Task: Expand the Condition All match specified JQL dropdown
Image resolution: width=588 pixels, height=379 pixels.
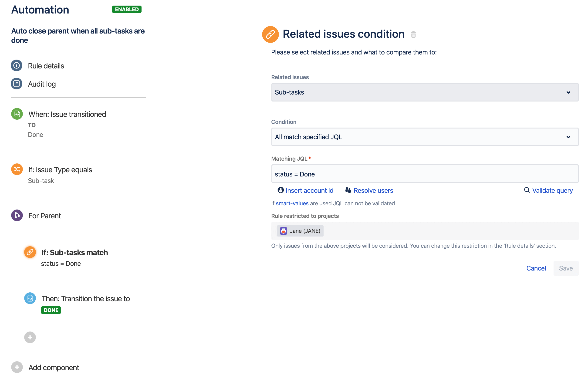Action: 425,137
